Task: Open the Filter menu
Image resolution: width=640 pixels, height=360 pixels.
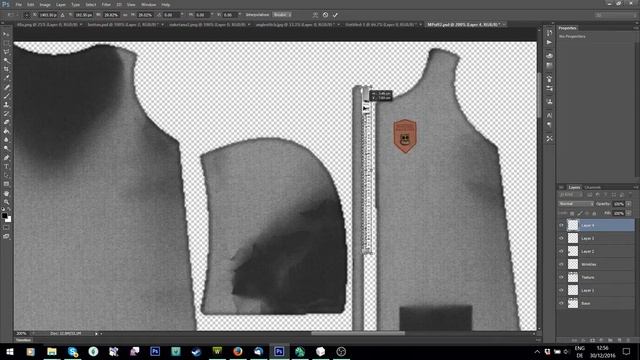Action: click(106, 4)
